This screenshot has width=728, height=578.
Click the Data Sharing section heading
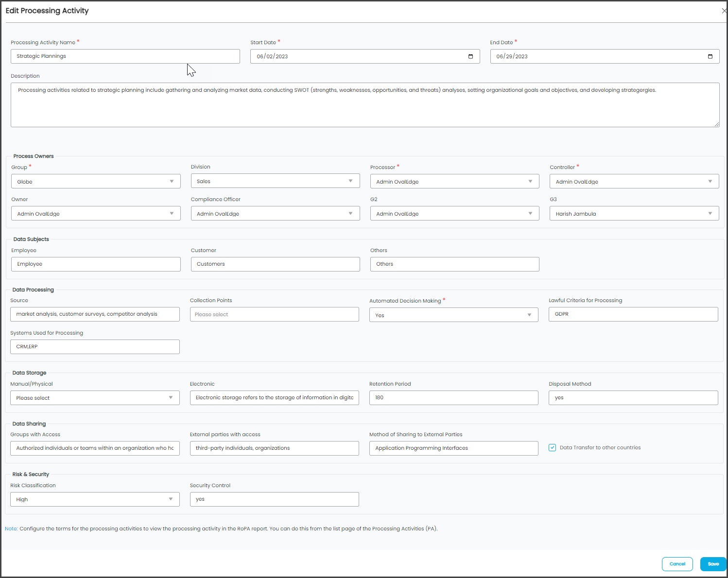point(29,424)
